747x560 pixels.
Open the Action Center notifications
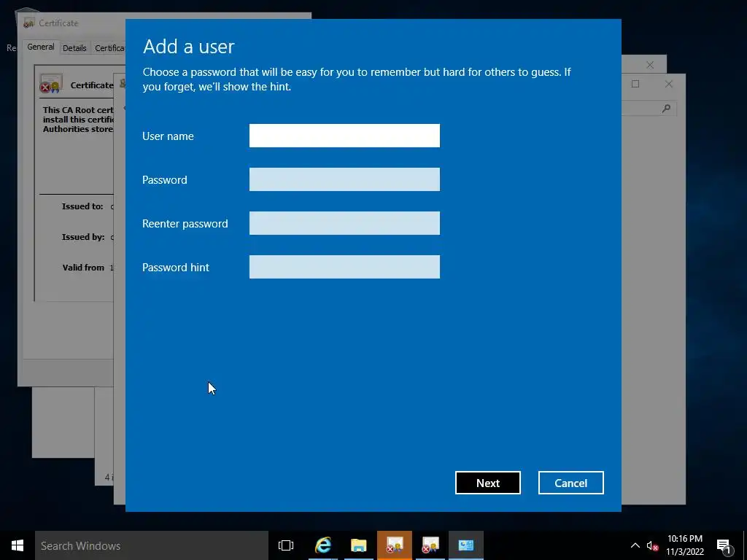[724, 546]
